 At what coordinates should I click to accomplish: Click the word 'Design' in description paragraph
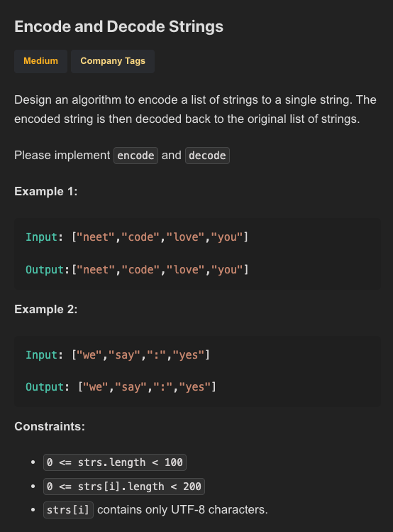tap(33, 99)
